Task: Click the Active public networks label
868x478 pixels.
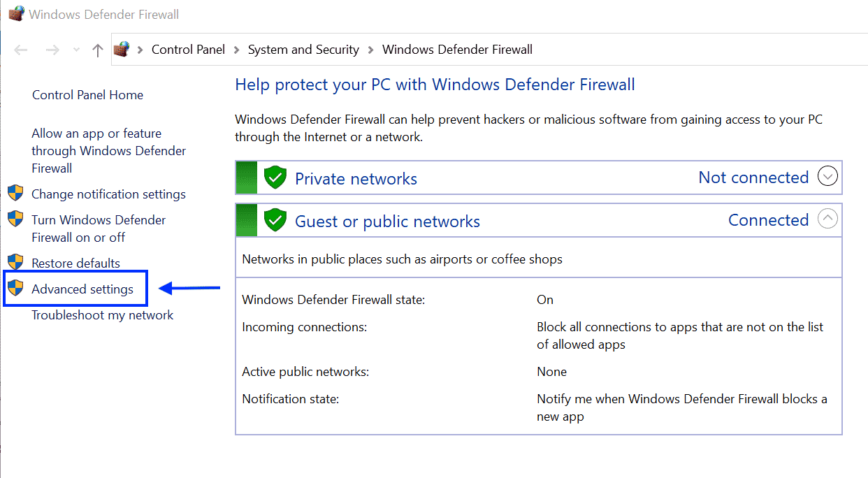Action: (x=305, y=372)
